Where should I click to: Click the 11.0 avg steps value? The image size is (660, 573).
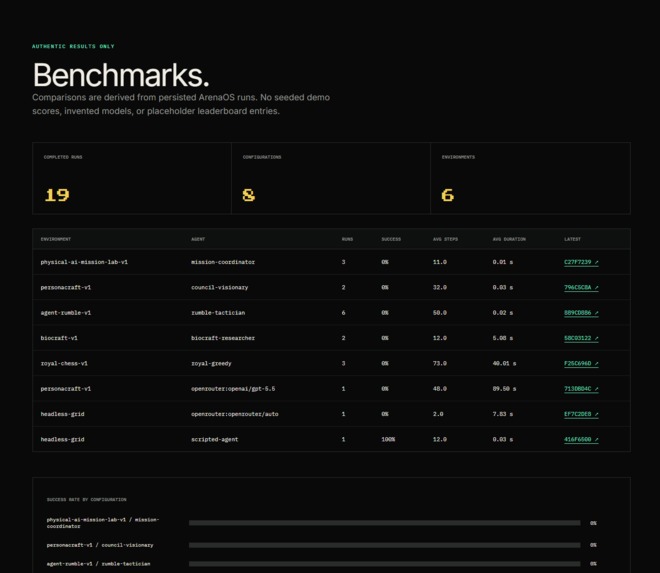(x=439, y=262)
